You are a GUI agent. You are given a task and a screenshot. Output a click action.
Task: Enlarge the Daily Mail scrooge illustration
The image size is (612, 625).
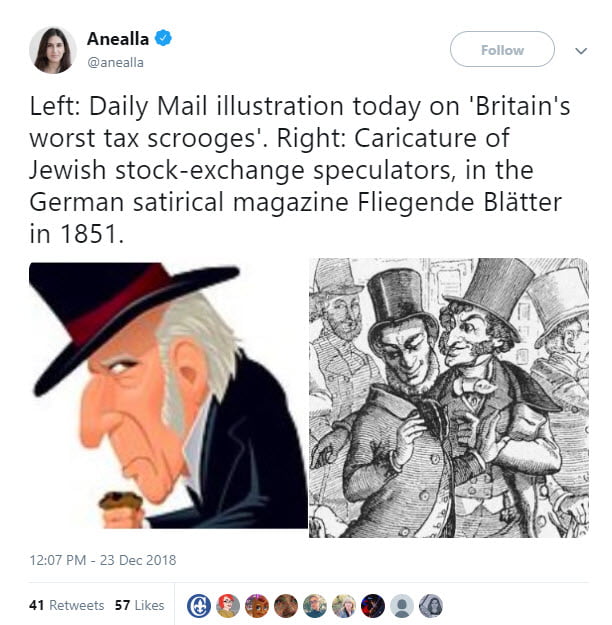pyautogui.click(x=168, y=395)
